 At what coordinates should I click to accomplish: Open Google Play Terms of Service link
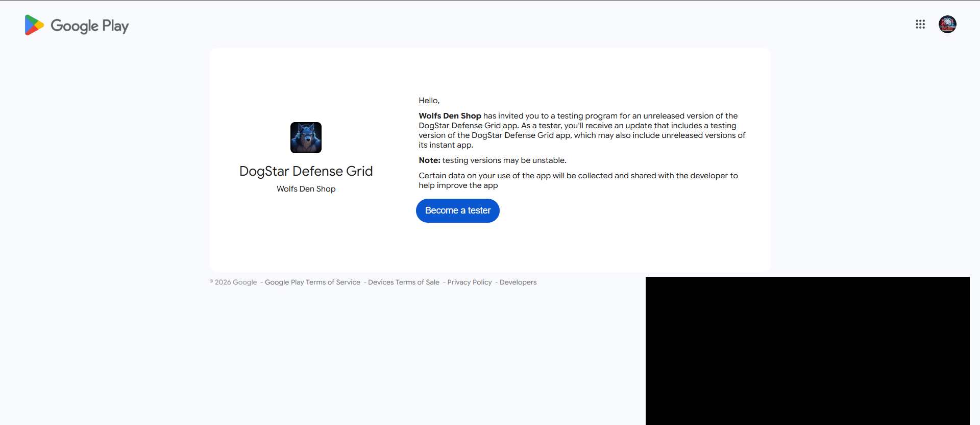coord(312,282)
